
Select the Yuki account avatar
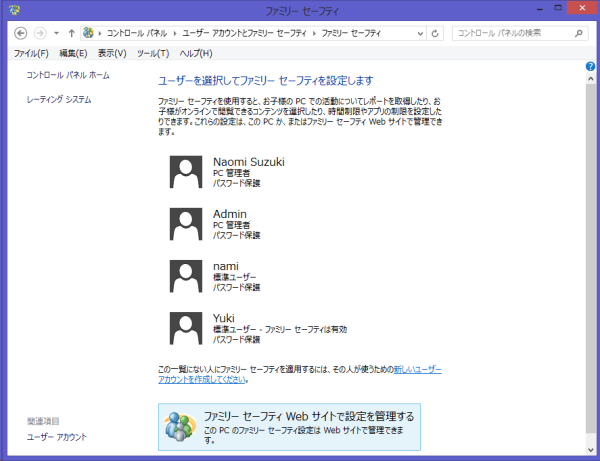(186, 328)
